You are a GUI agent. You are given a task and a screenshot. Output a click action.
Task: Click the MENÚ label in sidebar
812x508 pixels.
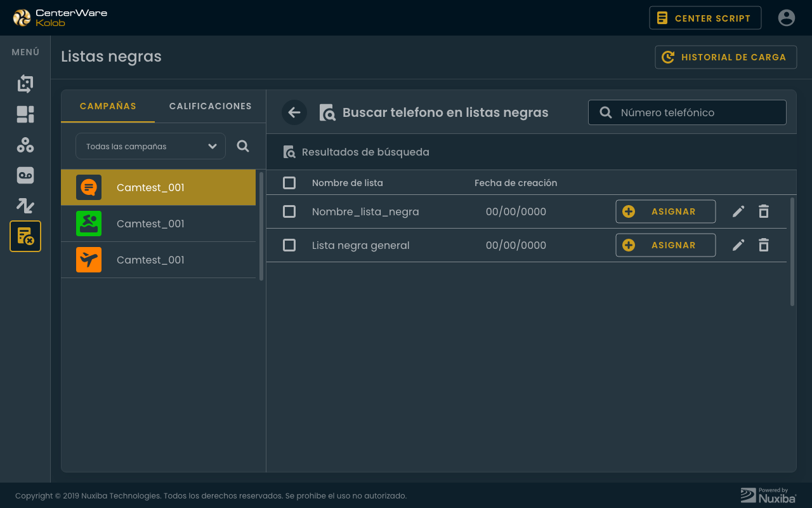click(25, 52)
